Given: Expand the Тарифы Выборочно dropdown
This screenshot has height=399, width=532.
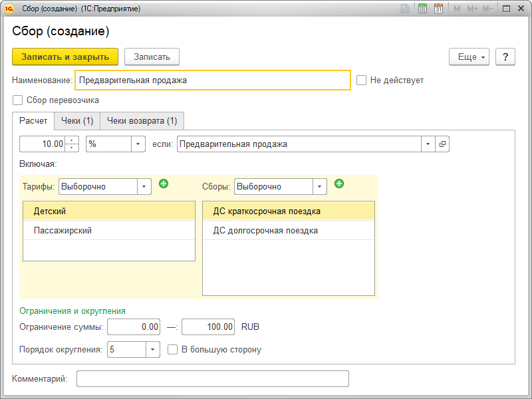Looking at the screenshot, I should (x=144, y=187).
